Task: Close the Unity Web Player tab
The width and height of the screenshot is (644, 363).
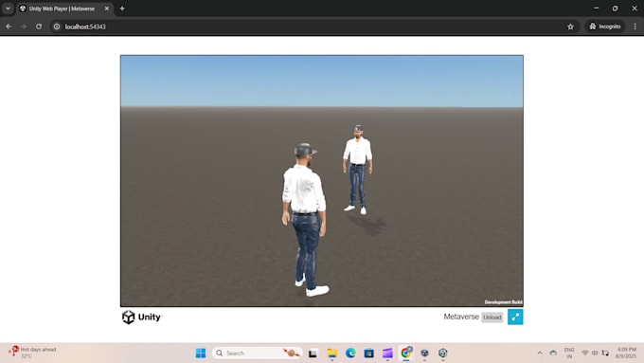Action: (107, 9)
